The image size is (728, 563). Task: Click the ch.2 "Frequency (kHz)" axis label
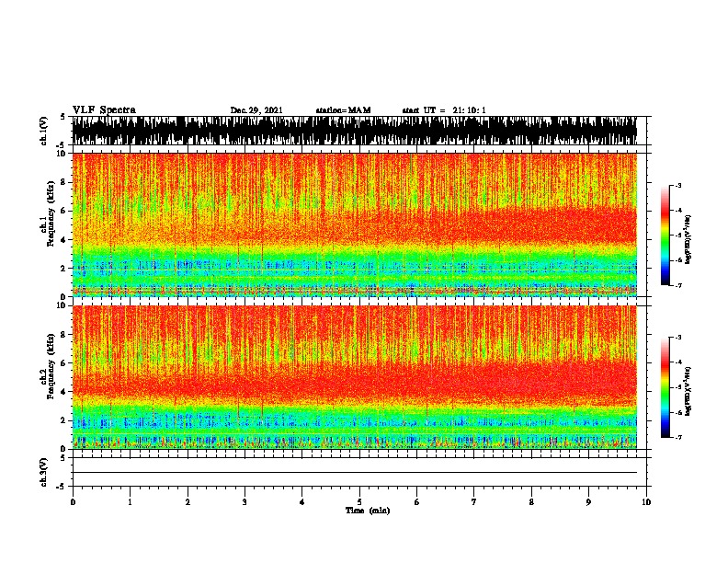pos(51,366)
